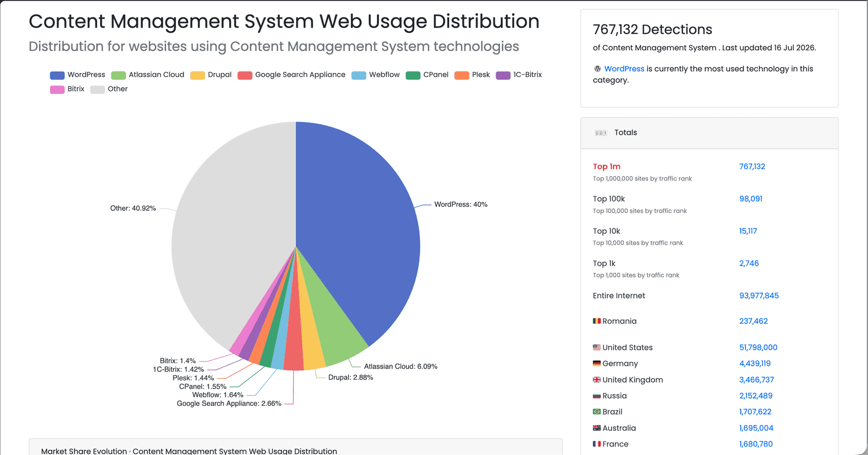This screenshot has height=455, width=868.
Task: Open the Top 1m value 767,132 link
Action: point(752,167)
